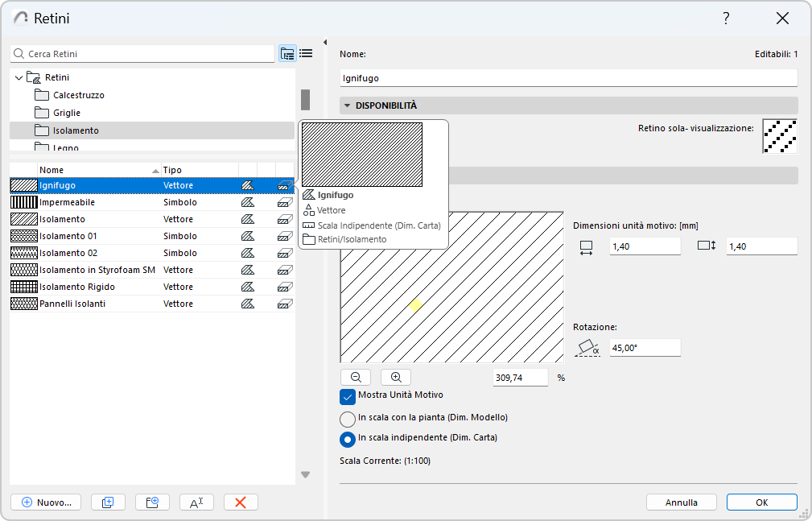Collapse the Retini root folder
The height and width of the screenshot is (521, 812).
coord(19,78)
